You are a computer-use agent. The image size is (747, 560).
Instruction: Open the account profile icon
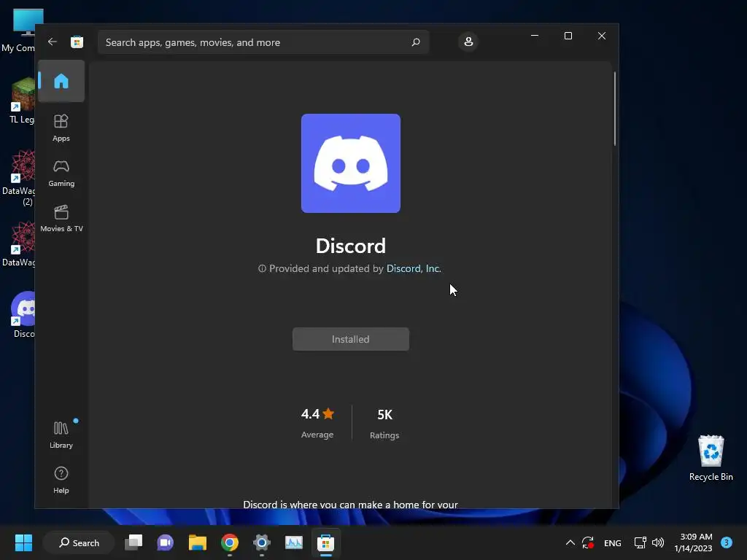point(468,42)
